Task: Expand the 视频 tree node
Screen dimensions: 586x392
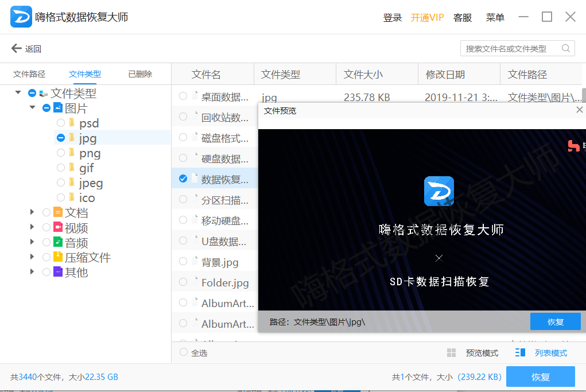Action: pos(32,227)
